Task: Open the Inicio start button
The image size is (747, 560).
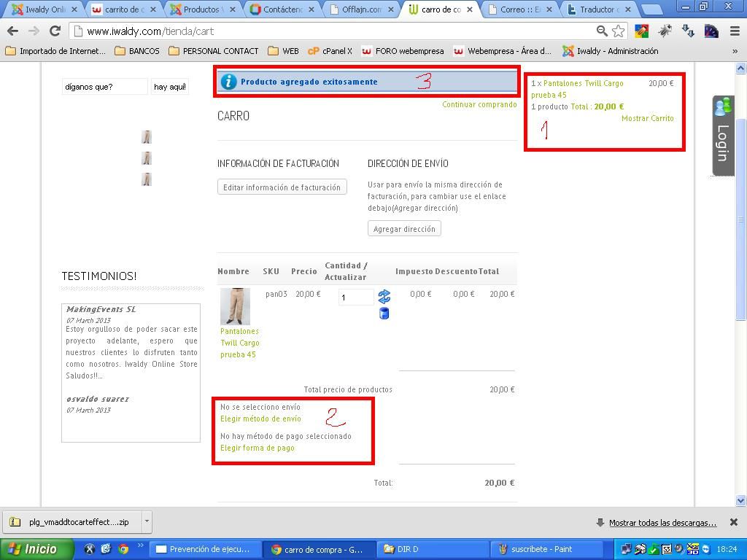Action: [37, 549]
